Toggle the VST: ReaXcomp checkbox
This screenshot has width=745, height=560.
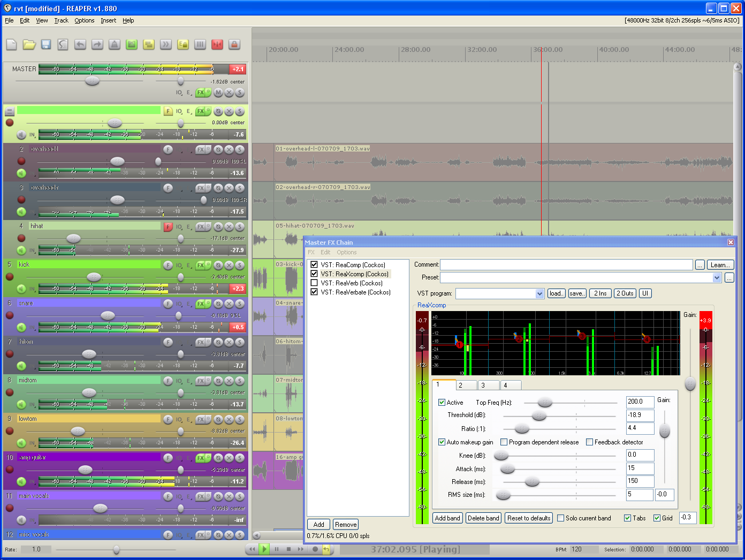tap(314, 274)
